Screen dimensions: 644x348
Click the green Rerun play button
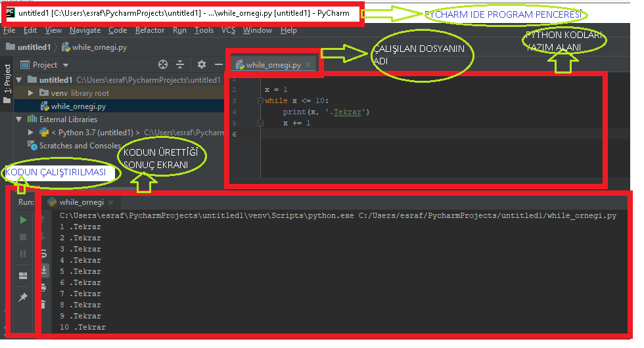(23, 220)
